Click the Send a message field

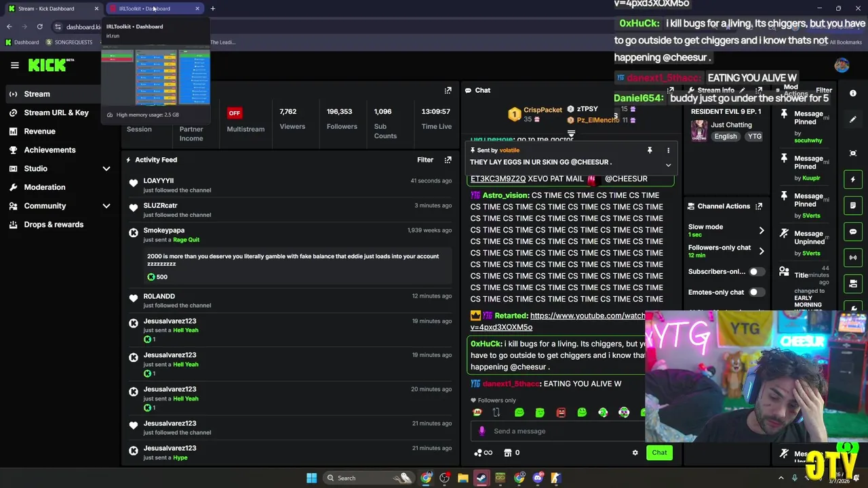pos(559,431)
